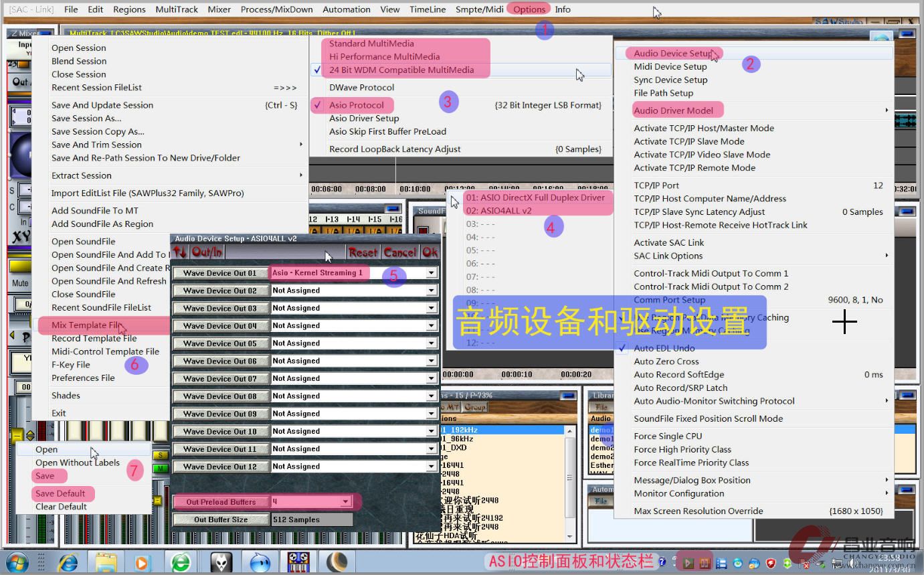Click the swap arrows icon in Audio Device Setup

[180, 252]
